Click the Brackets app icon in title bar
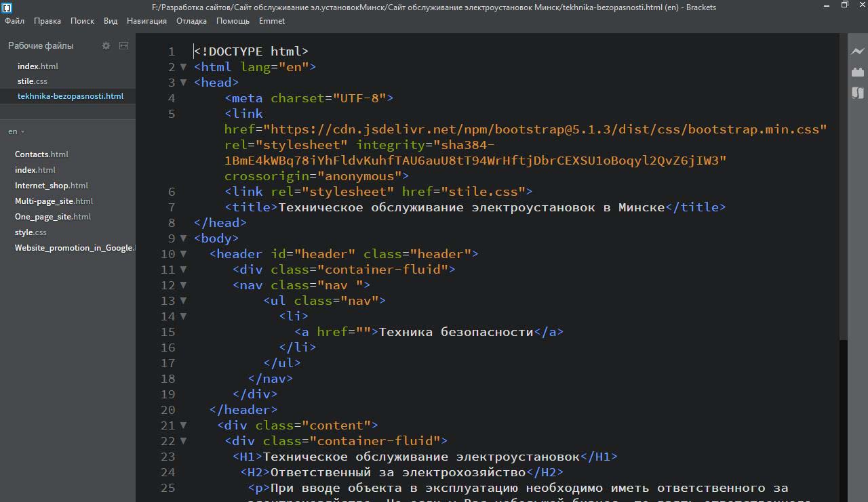The height and width of the screenshot is (502, 868). coord(6,7)
